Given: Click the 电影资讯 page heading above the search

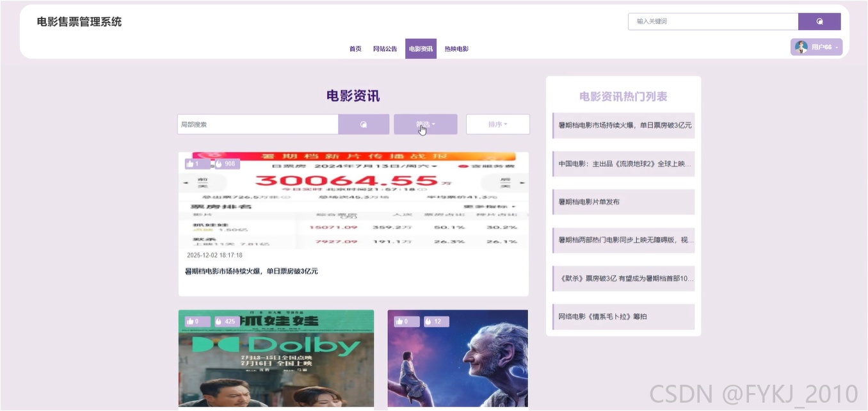Looking at the screenshot, I should [353, 96].
